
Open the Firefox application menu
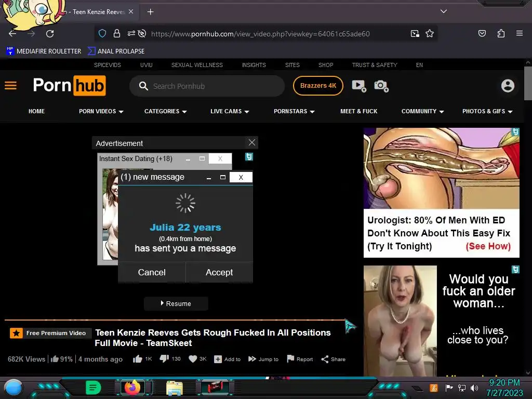click(x=519, y=33)
